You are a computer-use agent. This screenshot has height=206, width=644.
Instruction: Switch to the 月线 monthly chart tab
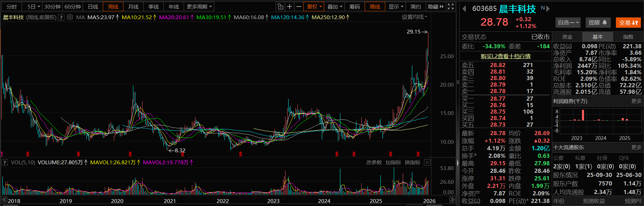tap(133, 7)
